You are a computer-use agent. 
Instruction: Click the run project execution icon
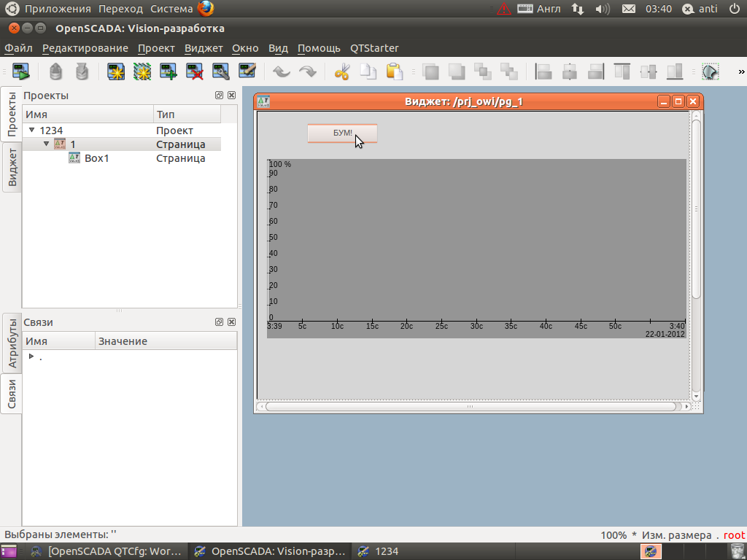tap(20, 71)
